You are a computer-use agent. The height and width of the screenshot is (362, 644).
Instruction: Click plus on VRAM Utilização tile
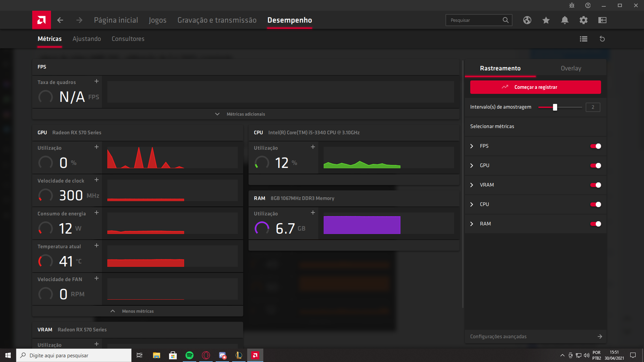(97, 344)
